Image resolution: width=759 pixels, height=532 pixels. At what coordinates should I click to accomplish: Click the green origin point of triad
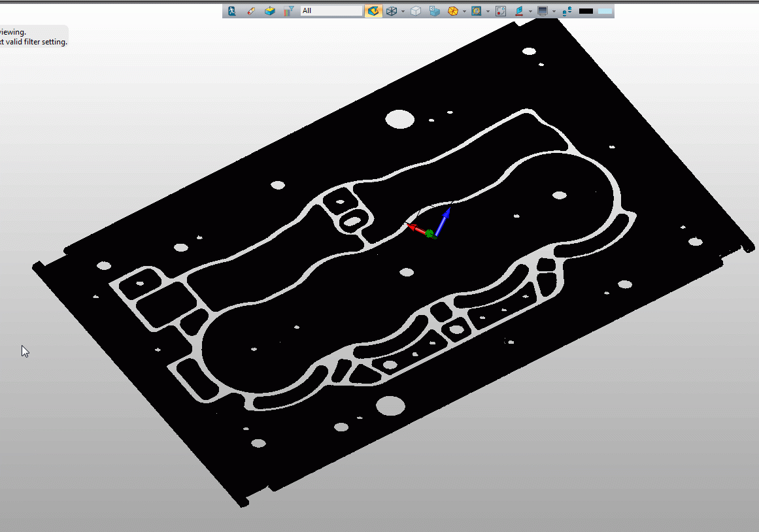tap(430, 233)
